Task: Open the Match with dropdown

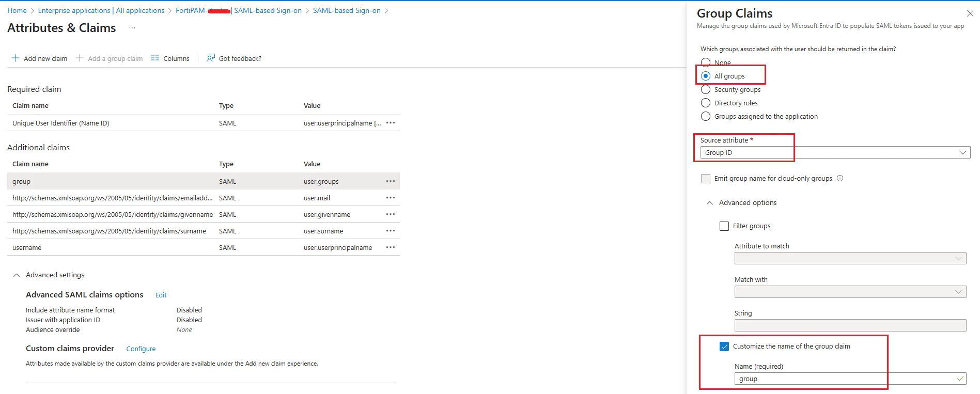Action: tap(850, 292)
